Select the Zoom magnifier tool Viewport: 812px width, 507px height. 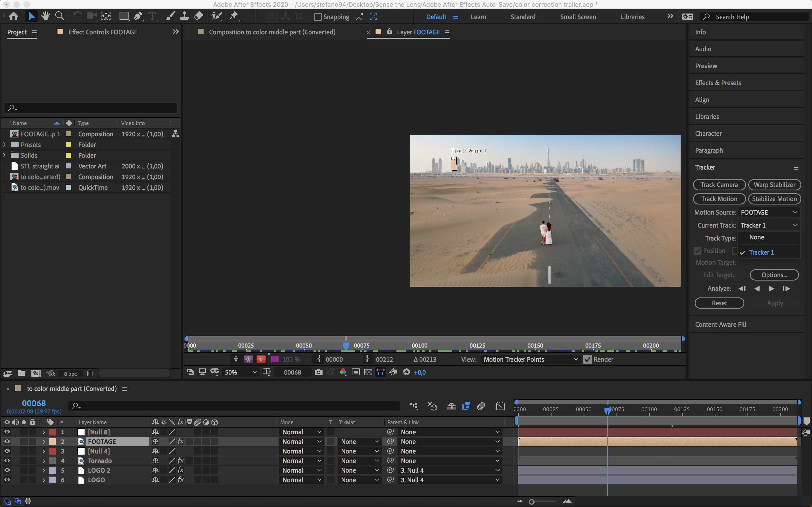coord(60,16)
